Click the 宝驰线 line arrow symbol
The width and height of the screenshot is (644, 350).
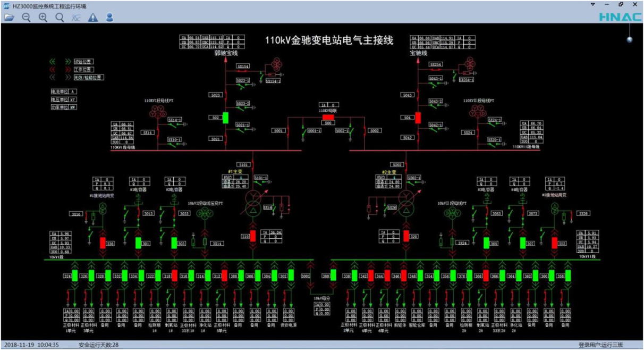(x=418, y=61)
